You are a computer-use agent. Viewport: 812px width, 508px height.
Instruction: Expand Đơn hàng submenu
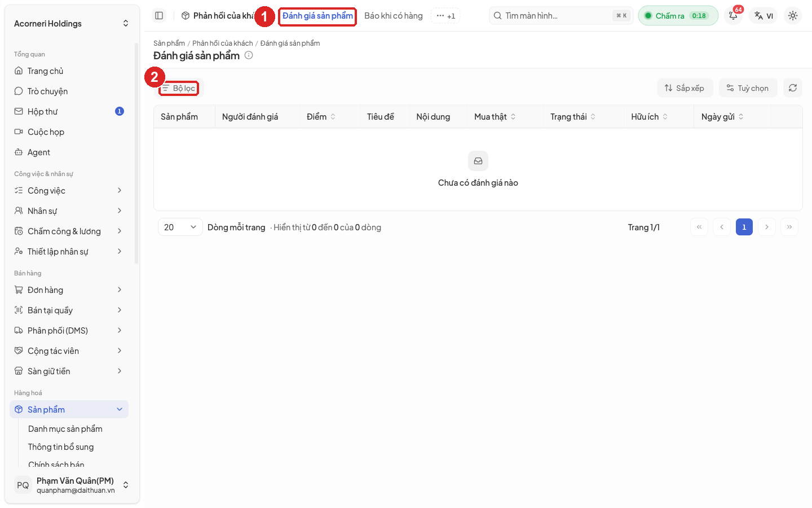pos(69,290)
